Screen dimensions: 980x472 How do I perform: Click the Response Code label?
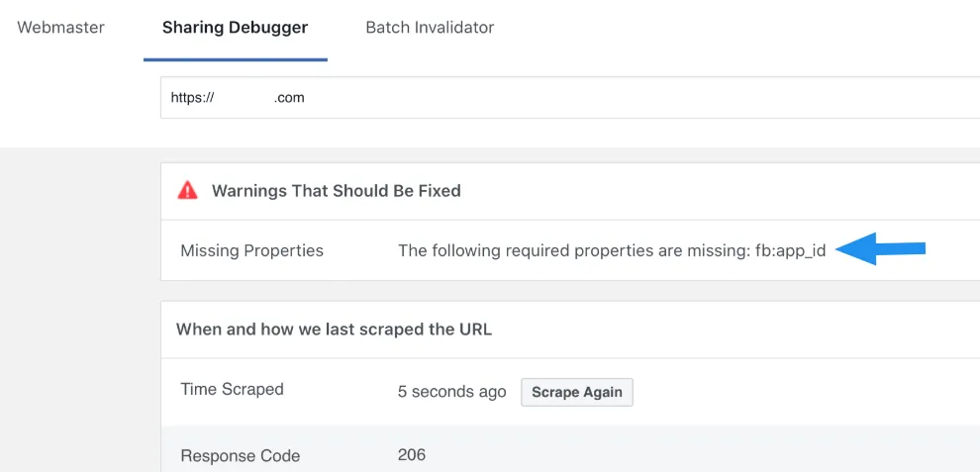[x=240, y=456]
